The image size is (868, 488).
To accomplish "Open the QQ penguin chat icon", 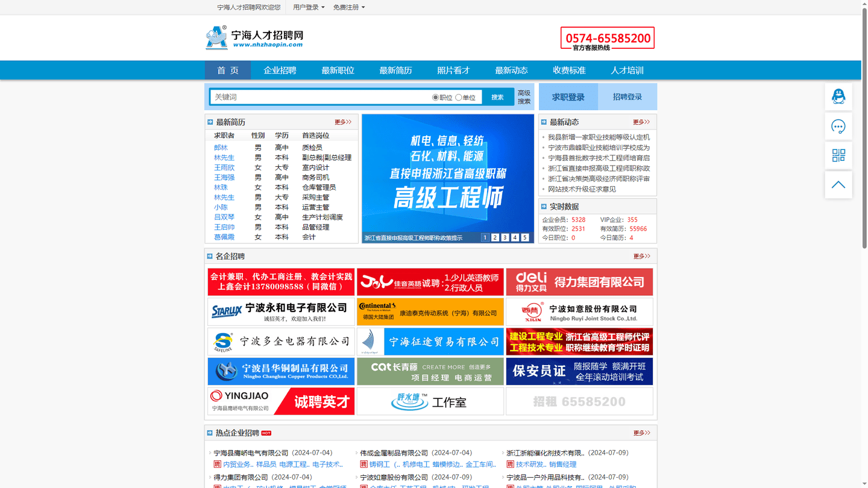I will click(838, 96).
